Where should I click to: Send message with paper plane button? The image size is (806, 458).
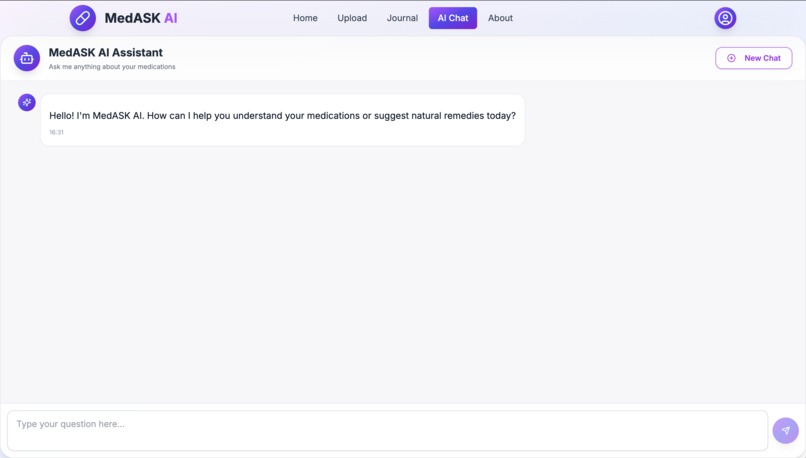pyautogui.click(x=785, y=430)
